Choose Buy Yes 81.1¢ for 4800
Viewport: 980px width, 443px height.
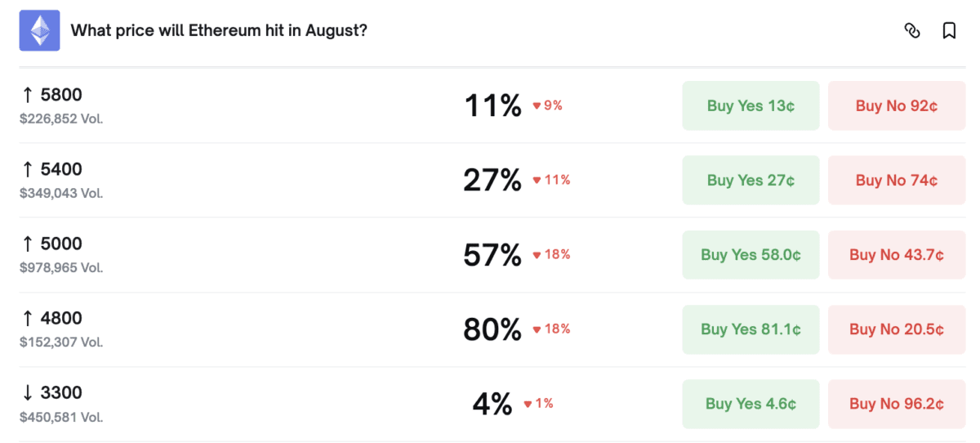coord(751,329)
